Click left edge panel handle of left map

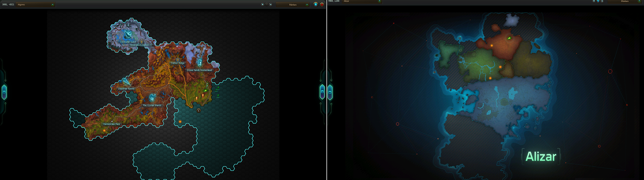pos(4,92)
